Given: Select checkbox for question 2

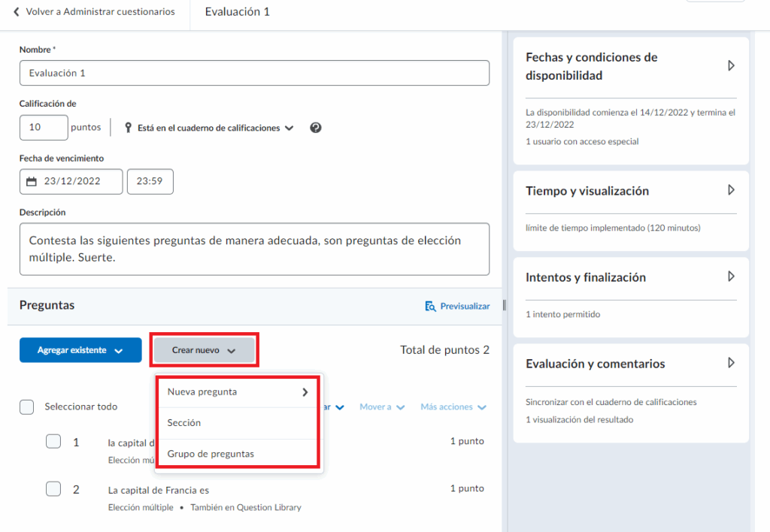Looking at the screenshot, I should [53, 489].
